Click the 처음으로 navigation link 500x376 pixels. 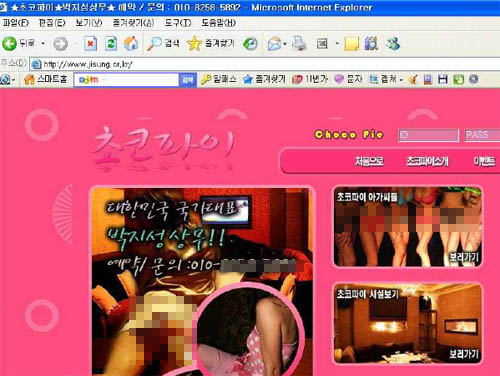click(x=369, y=162)
